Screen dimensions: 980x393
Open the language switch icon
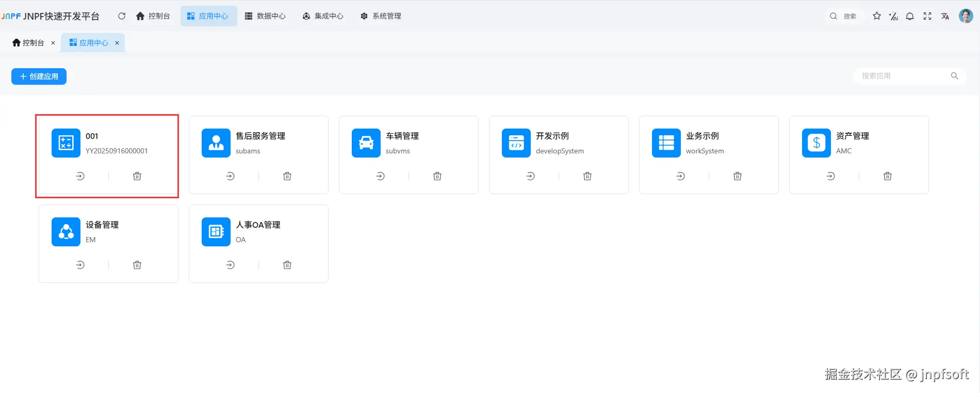click(x=945, y=16)
